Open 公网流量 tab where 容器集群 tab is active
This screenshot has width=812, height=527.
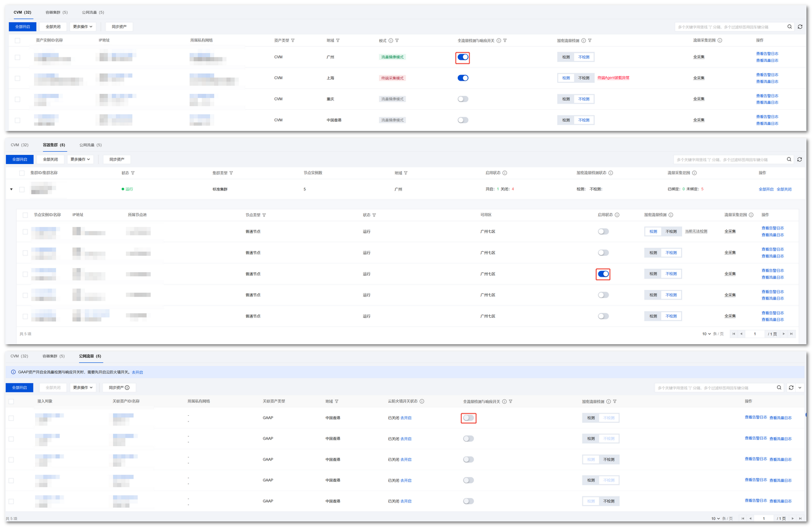coord(90,145)
